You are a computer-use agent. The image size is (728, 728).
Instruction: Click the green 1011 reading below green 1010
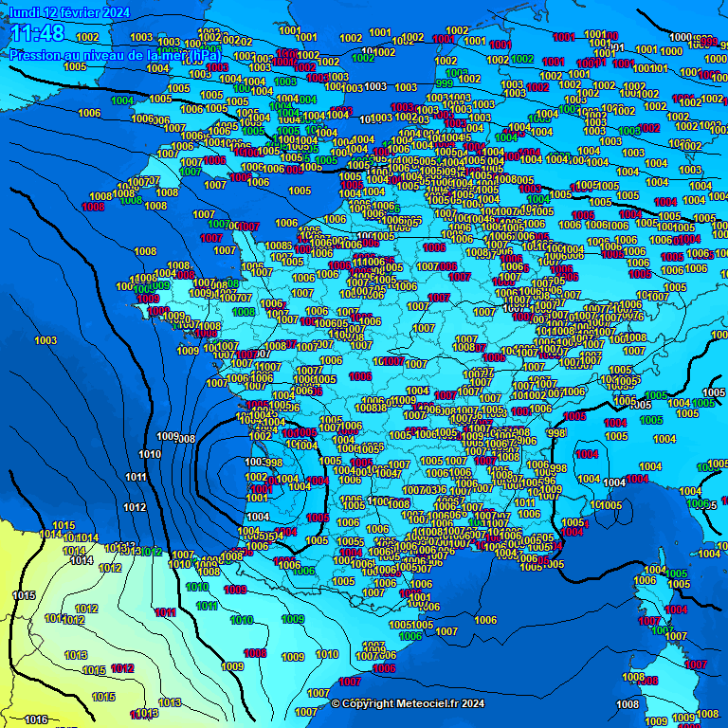(208, 607)
